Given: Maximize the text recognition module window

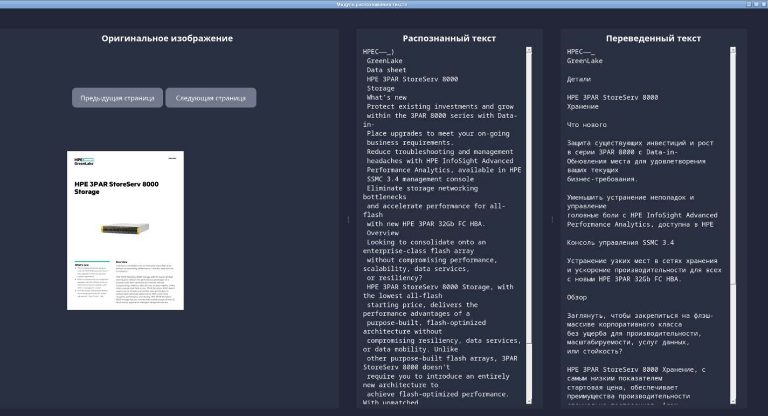Looking at the screenshot, I should point(756,4).
